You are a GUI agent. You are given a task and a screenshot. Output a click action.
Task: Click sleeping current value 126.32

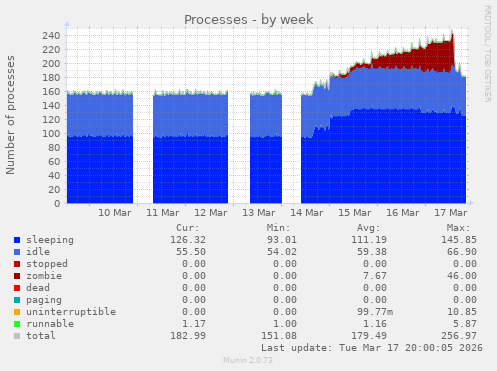coord(188,240)
